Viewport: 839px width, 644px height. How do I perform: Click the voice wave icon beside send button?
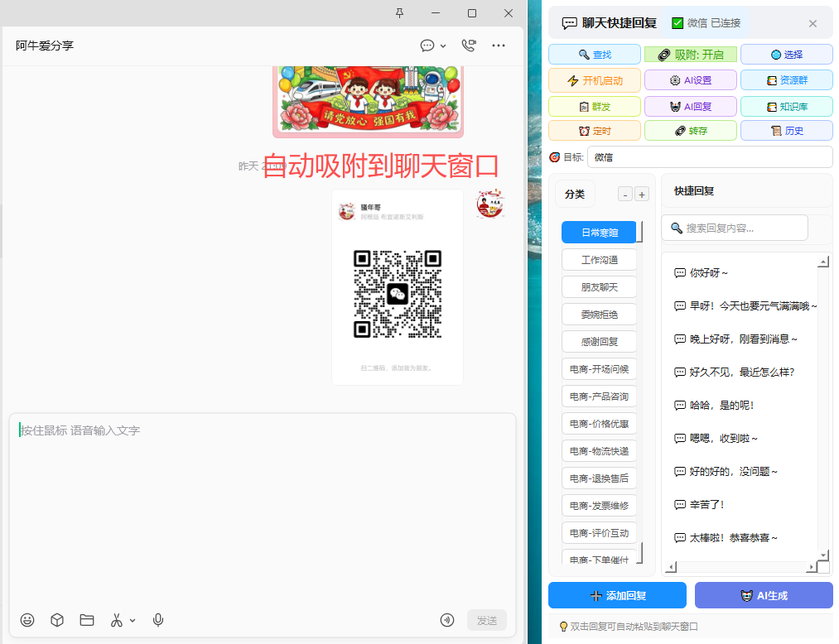[447, 620]
